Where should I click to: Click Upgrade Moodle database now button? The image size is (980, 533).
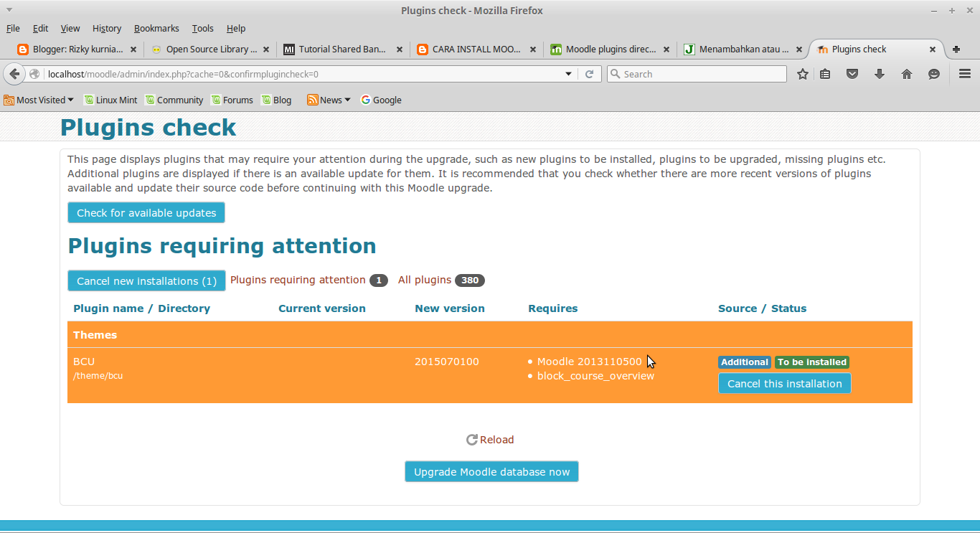pyautogui.click(x=491, y=472)
